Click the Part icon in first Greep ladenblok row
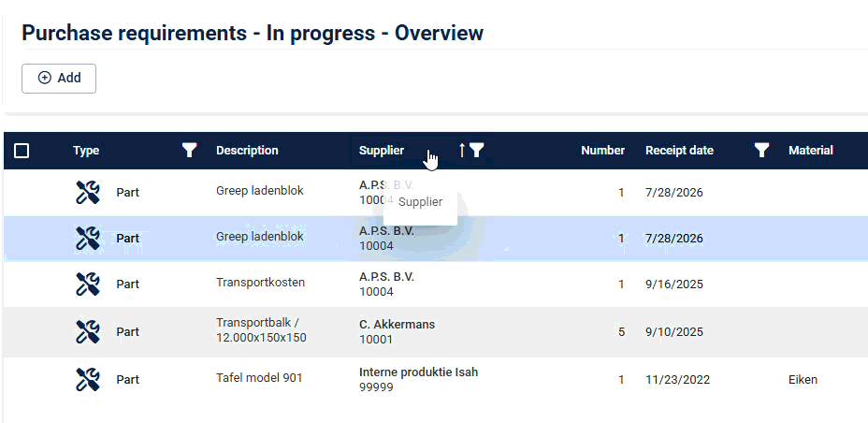 pos(87,193)
